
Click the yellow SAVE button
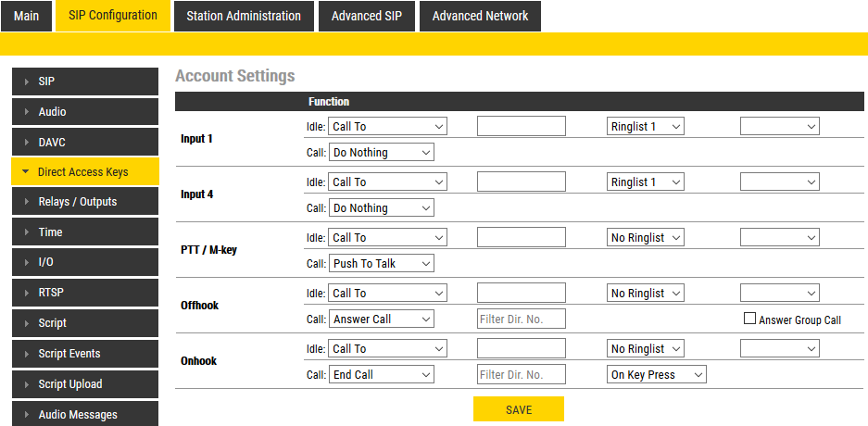(x=519, y=409)
